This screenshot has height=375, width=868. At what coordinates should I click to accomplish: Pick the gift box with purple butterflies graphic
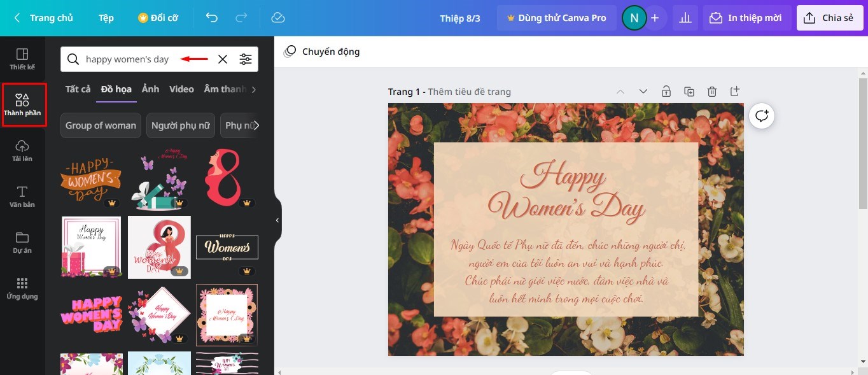tap(159, 178)
